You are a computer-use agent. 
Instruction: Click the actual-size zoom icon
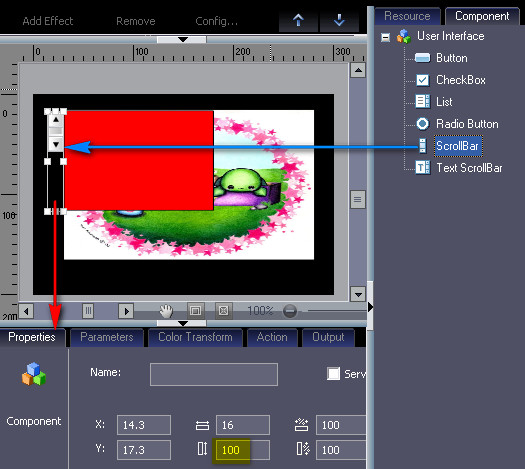click(223, 311)
